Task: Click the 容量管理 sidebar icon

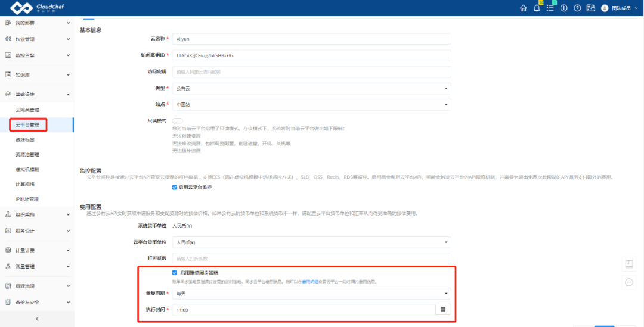Action: (x=8, y=266)
